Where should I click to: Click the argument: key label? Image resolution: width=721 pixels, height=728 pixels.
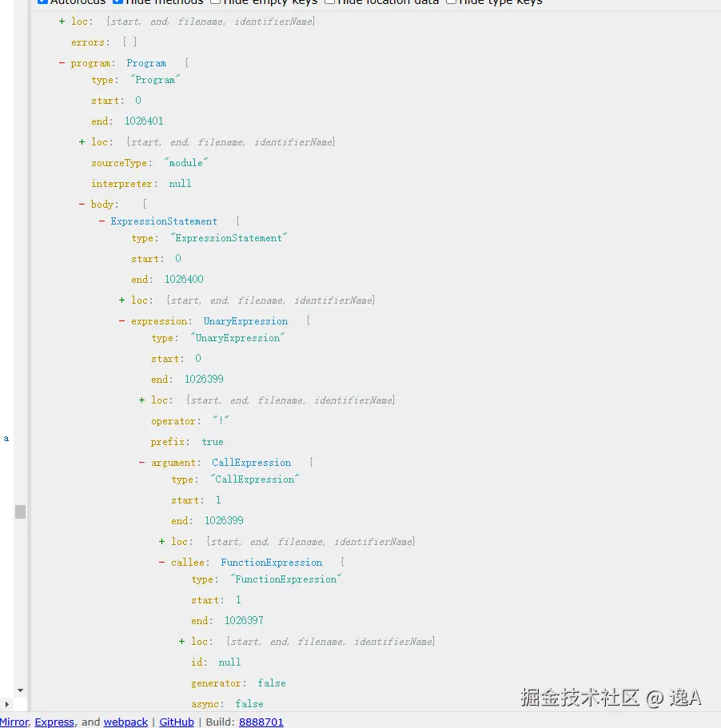[x=176, y=463]
